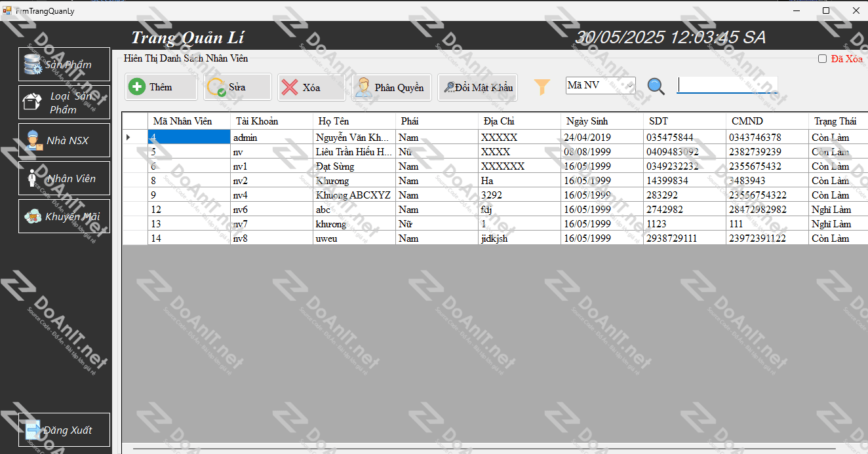Click the CMND value 28472982982
Viewport: 868px width, 454px height.
click(767, 210)
